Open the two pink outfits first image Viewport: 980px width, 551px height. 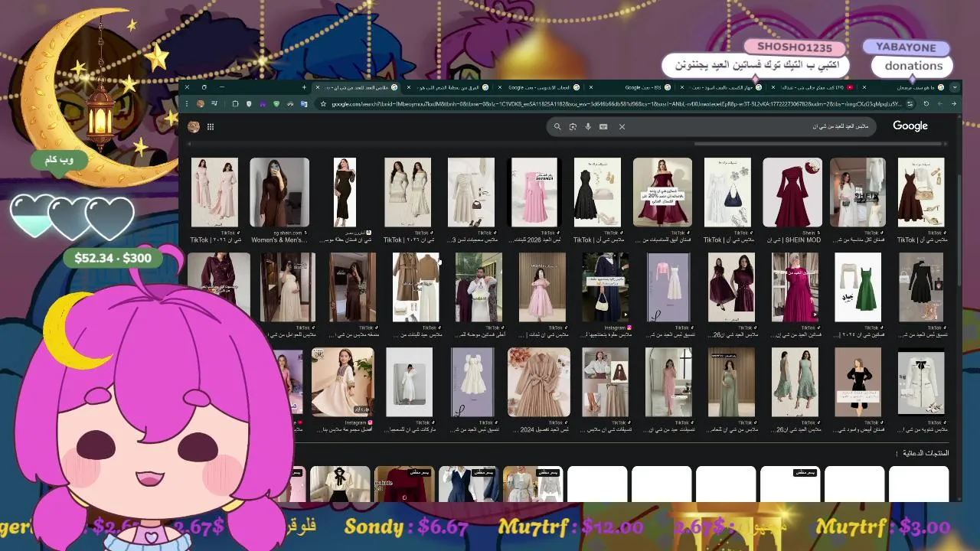tap(214, 192)
